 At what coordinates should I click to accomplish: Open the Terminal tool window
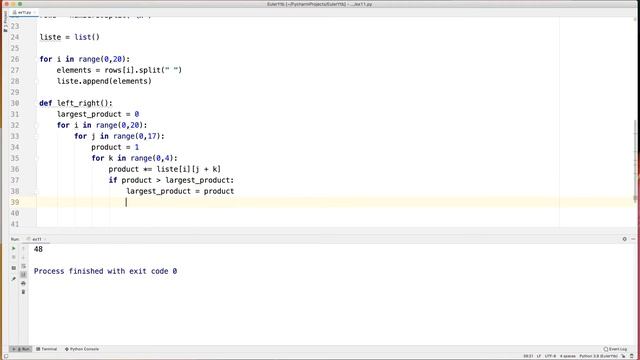pyautogui.click(x=47, y=349)
